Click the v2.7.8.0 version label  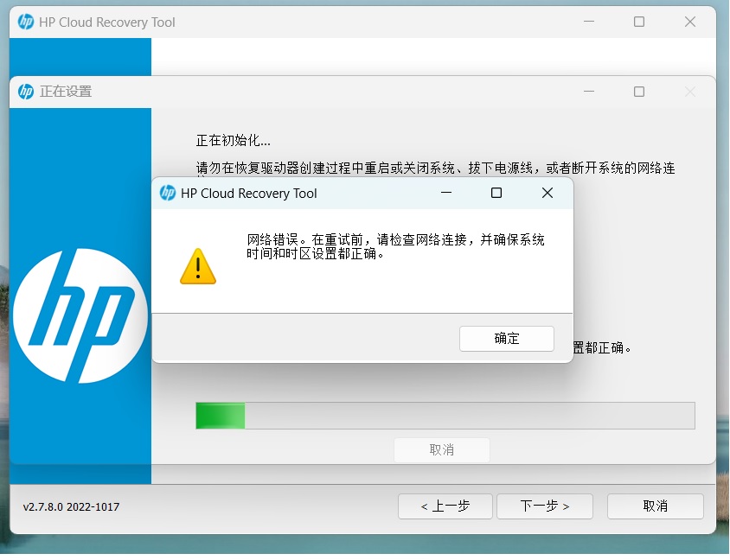(x=71, y=507)
